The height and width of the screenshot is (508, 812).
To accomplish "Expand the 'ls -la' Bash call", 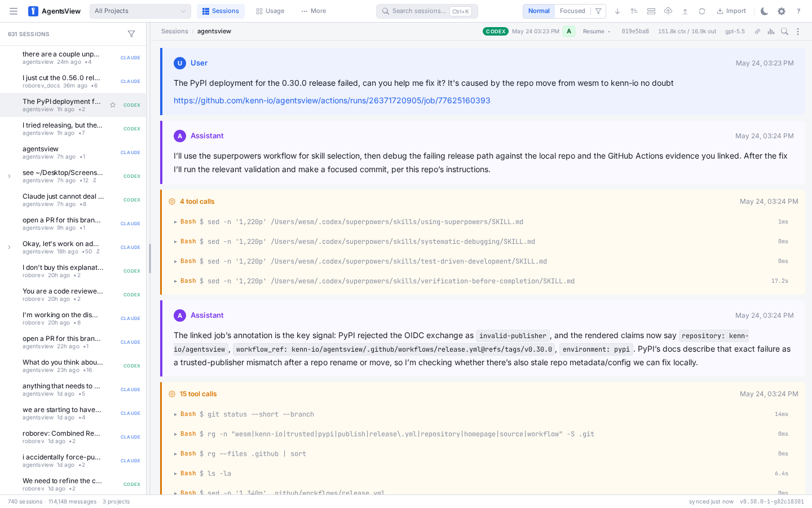I will [x=483, y=474].
